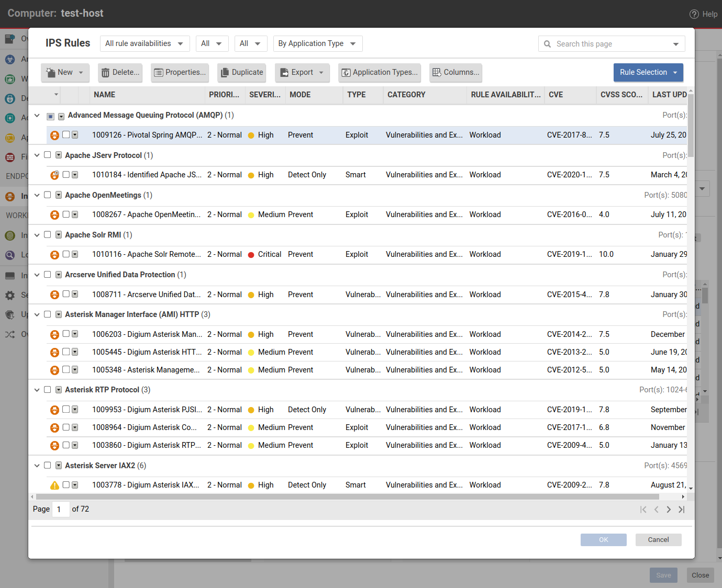Click the warning icon for 1003778 Digium Asterisk IAX

[x=54, y=485]
